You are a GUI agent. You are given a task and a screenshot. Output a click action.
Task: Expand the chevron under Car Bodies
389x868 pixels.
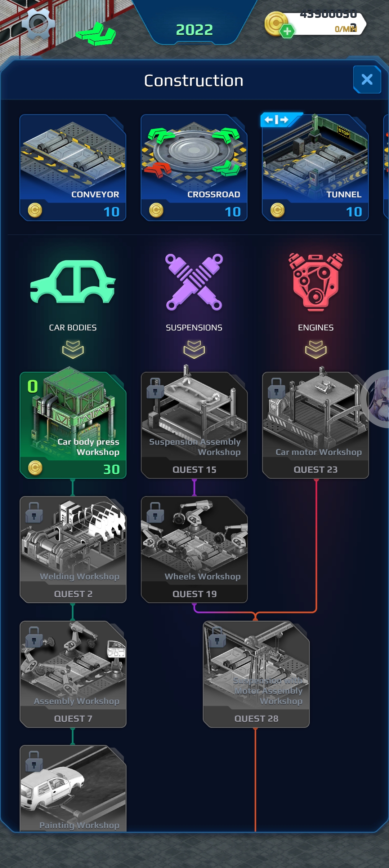pos(73,349)
